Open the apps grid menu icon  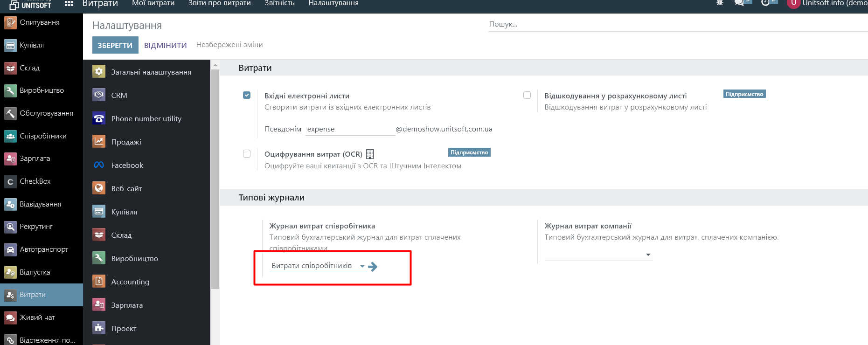click(x=69, y=4)
